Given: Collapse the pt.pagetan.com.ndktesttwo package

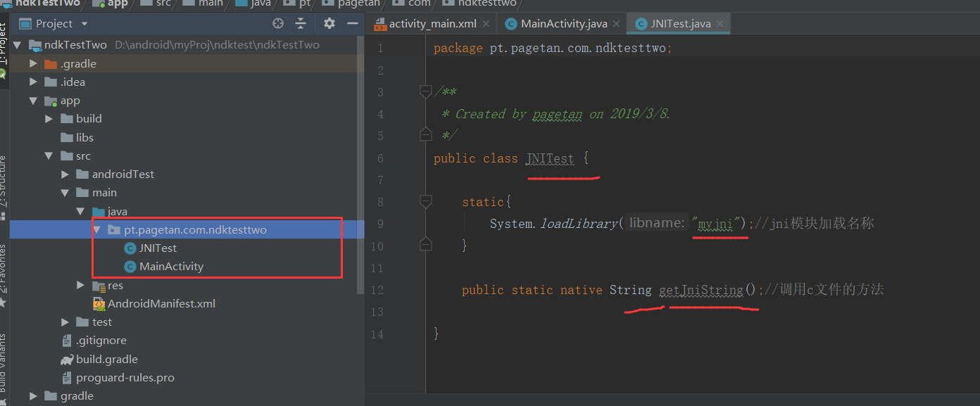Looking at the screenshot, I should pos(98,229).
